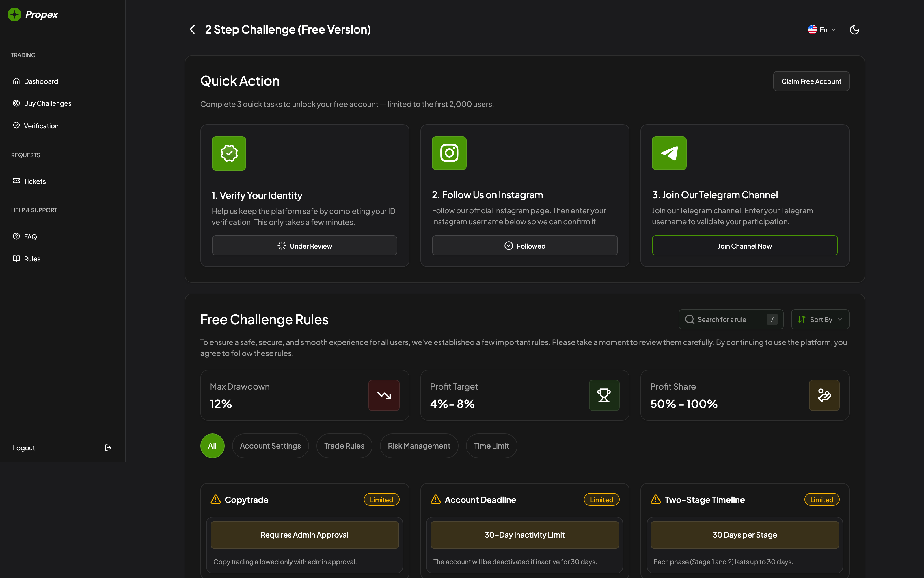This screenshot has width=924, height=578.
Task: Select the All filter tab
Action: [x=212, y=446]
